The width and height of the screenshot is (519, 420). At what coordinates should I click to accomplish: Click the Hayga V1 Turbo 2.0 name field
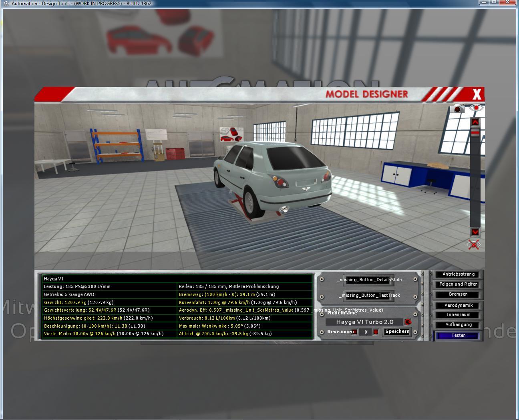point(364,322)
